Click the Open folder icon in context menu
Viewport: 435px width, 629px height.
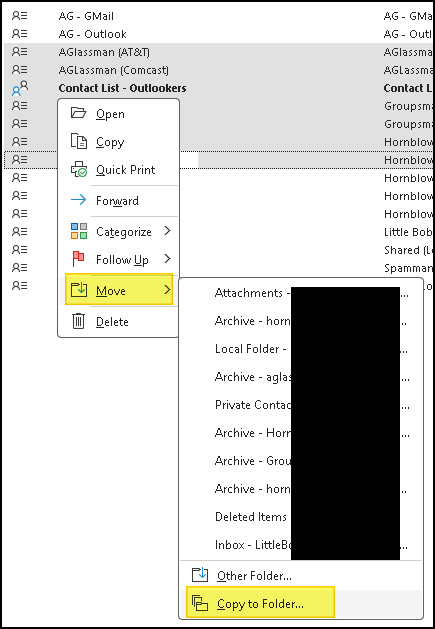tap(78, 113)
